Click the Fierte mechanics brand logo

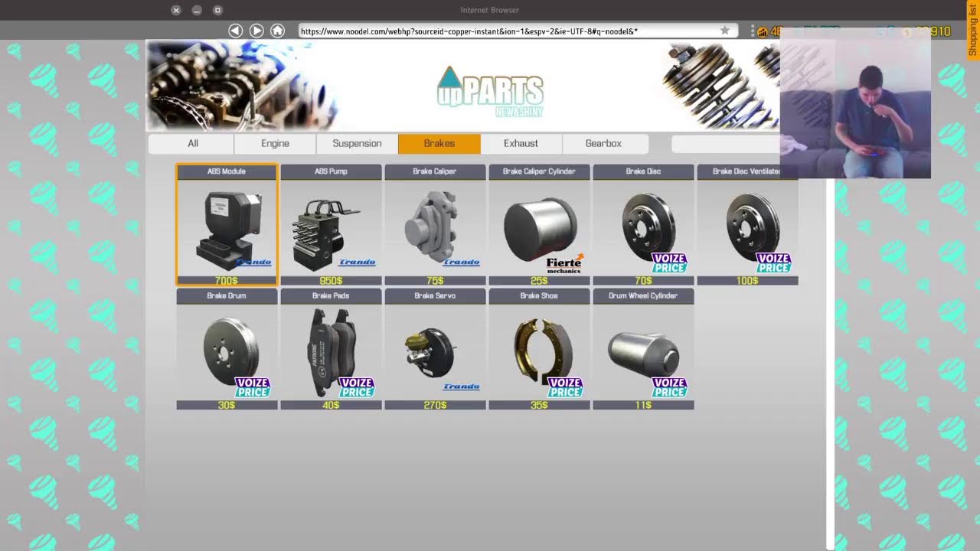[565, 264]
